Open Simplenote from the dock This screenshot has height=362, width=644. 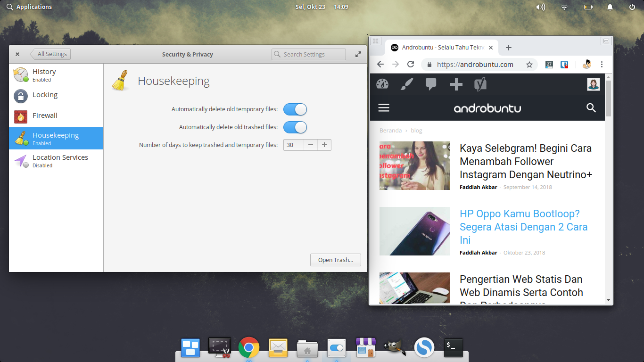pyautogui.click(x=424, y=347)
